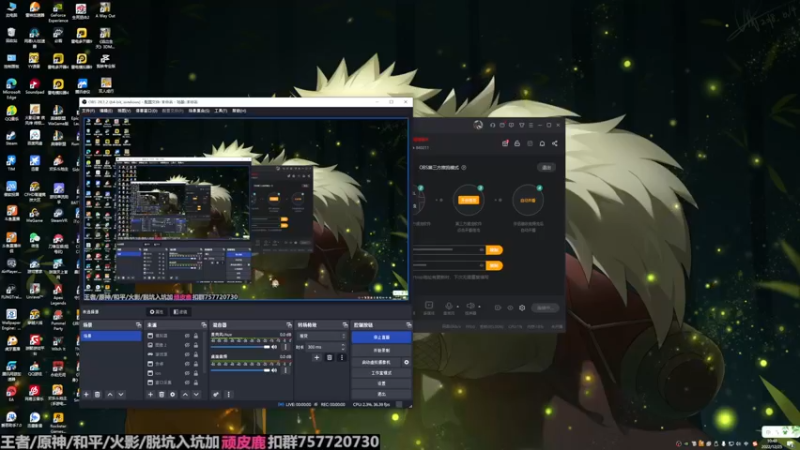
Task: Add a new scene in OBS Scenes panel
Action: [86, 394]
